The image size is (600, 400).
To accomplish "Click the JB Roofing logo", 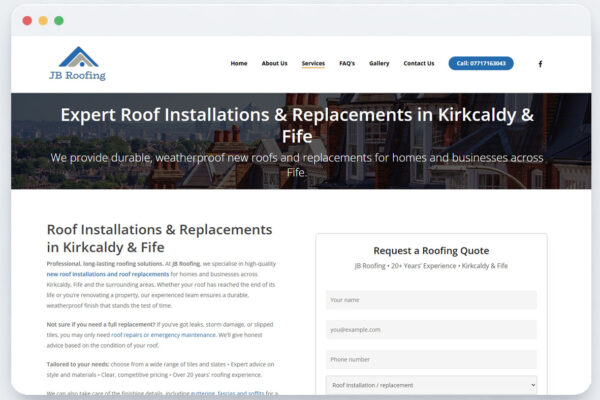I will point(77,63).
